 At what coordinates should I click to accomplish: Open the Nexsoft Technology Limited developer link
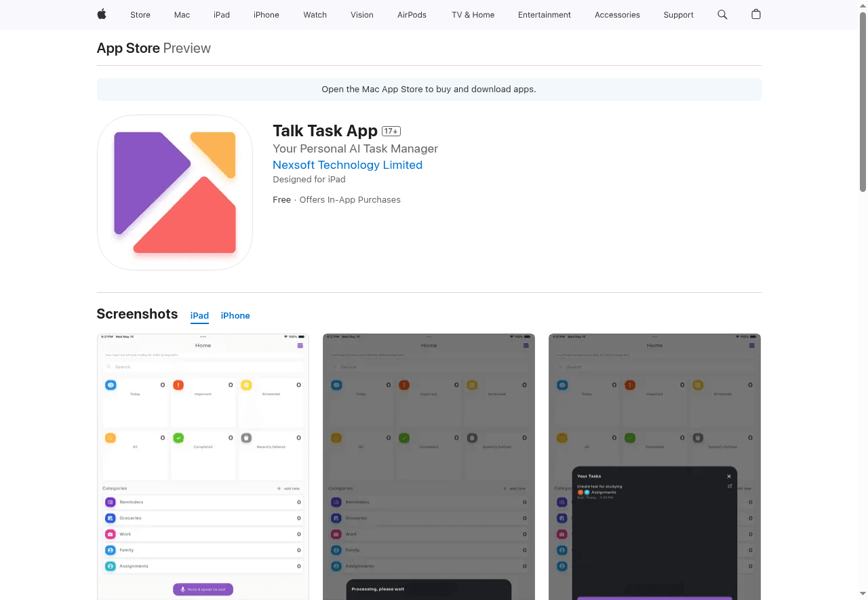[347, 165]
